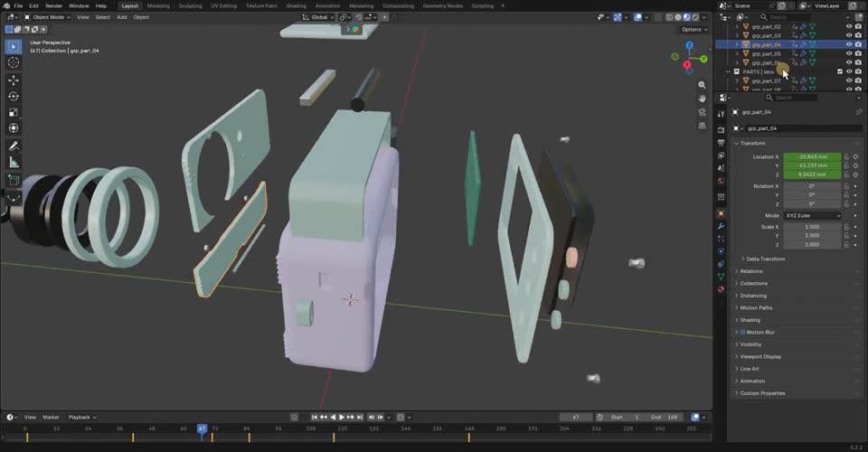Jump to the timeline start frame
The height and width of the screenshot is (452, 868).
315,417
